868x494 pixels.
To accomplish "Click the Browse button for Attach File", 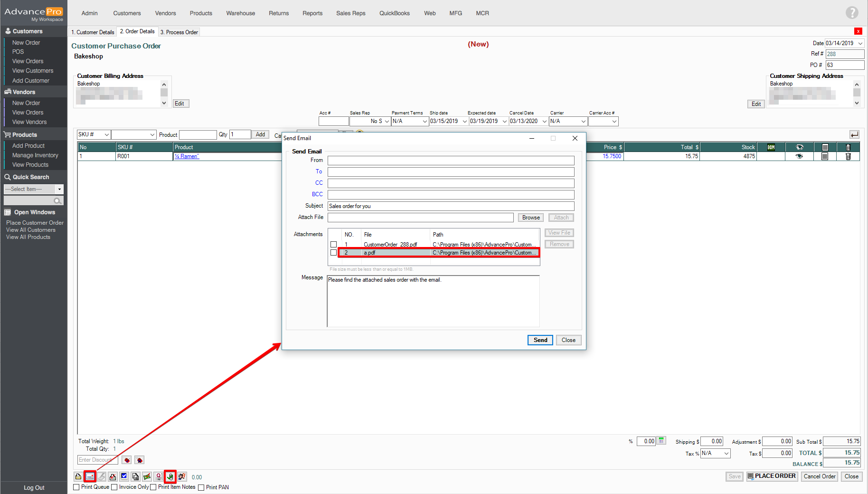I will tap(530, 218).
